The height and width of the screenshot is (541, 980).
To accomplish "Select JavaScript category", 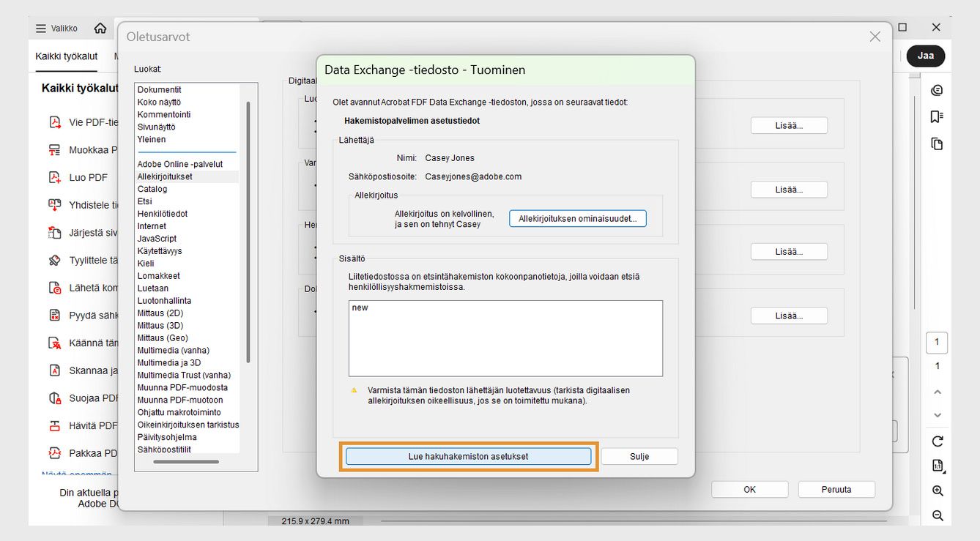I will point(157,239).
